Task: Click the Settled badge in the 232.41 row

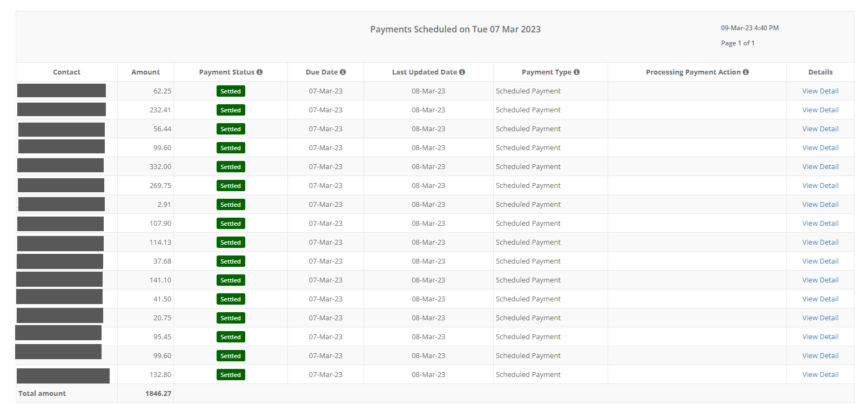Action: pyautogui.click(x=231, y=110)
